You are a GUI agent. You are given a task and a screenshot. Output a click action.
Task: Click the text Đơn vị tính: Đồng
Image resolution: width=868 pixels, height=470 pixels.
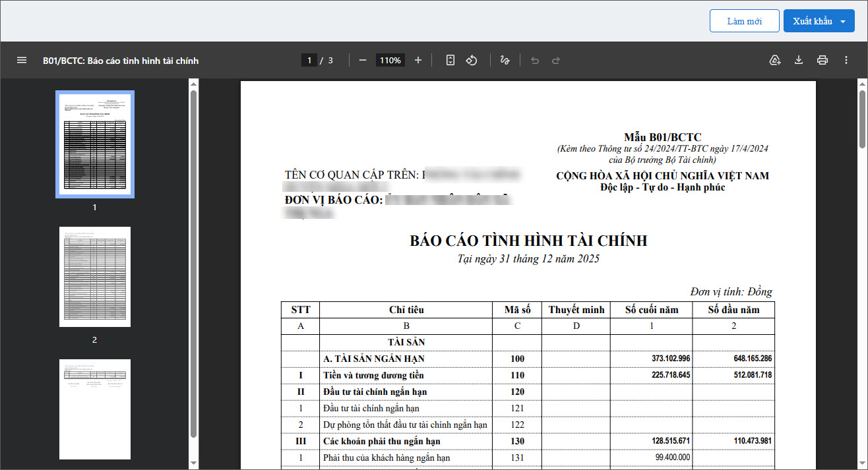pos(731,292)
